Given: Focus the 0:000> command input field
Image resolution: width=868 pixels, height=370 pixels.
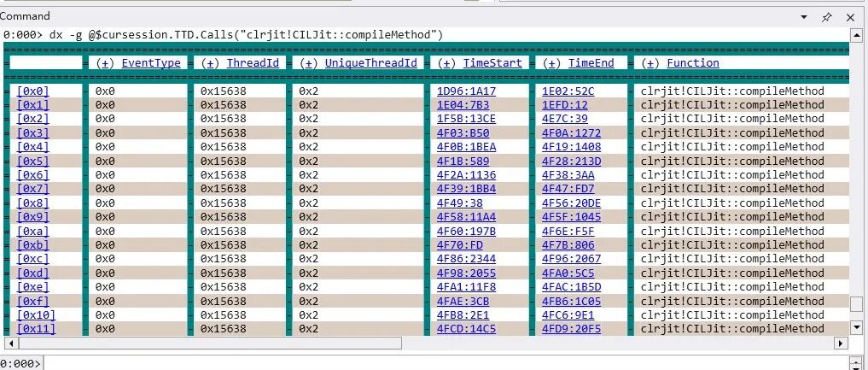Looking at the screenshot, I should [447, 363].
